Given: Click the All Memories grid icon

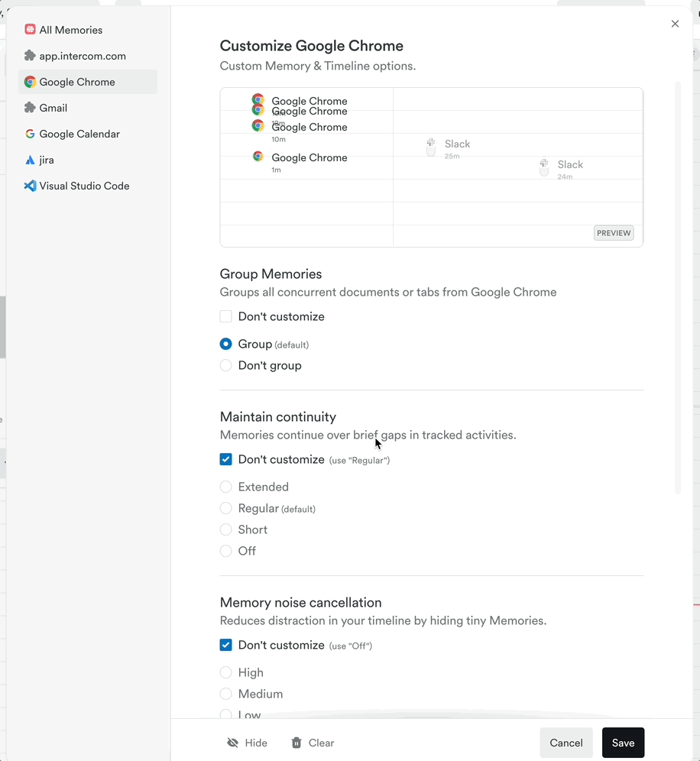Looking at the screenshot, I should pyautogui.click(x=30, y=30).
